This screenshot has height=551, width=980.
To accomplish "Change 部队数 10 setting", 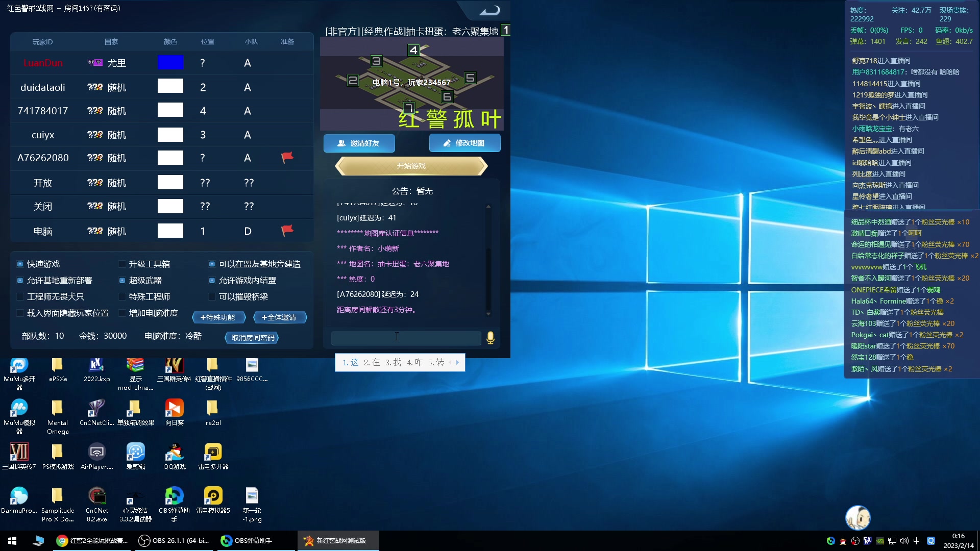I will [43, 336].
